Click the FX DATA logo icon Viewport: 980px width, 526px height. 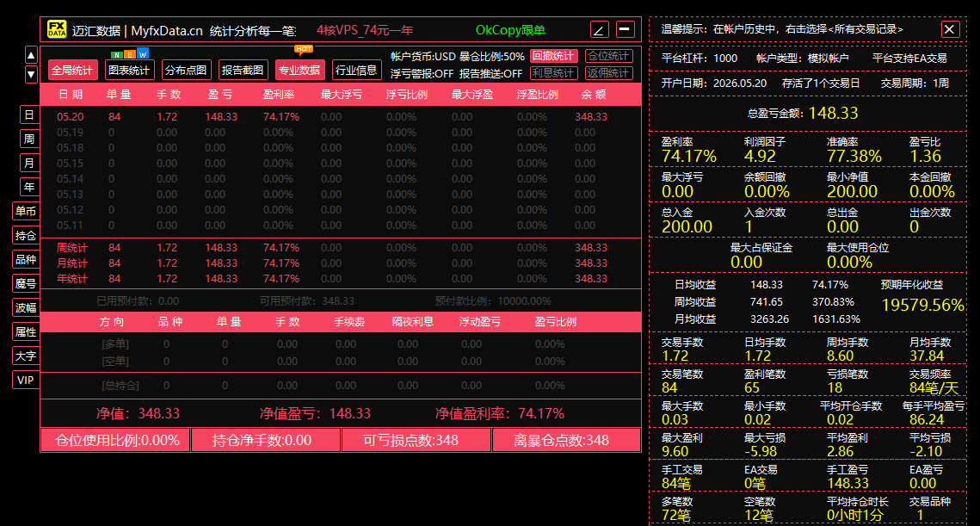57,29
